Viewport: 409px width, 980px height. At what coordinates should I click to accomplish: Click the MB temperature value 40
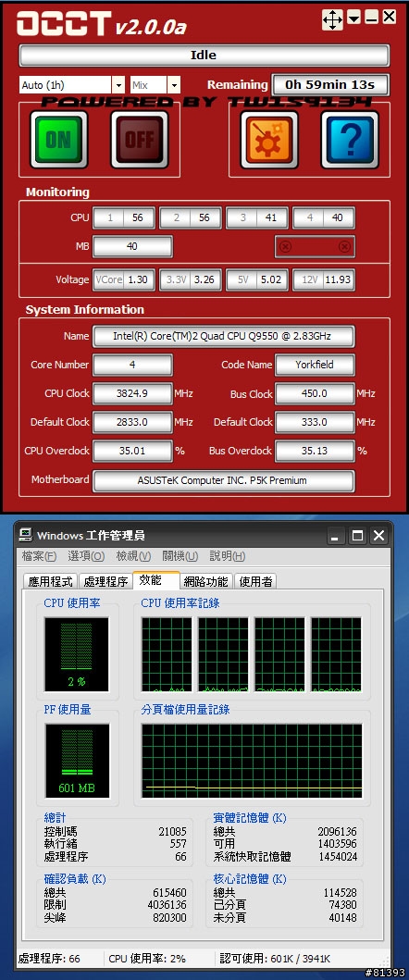[132, 246]
